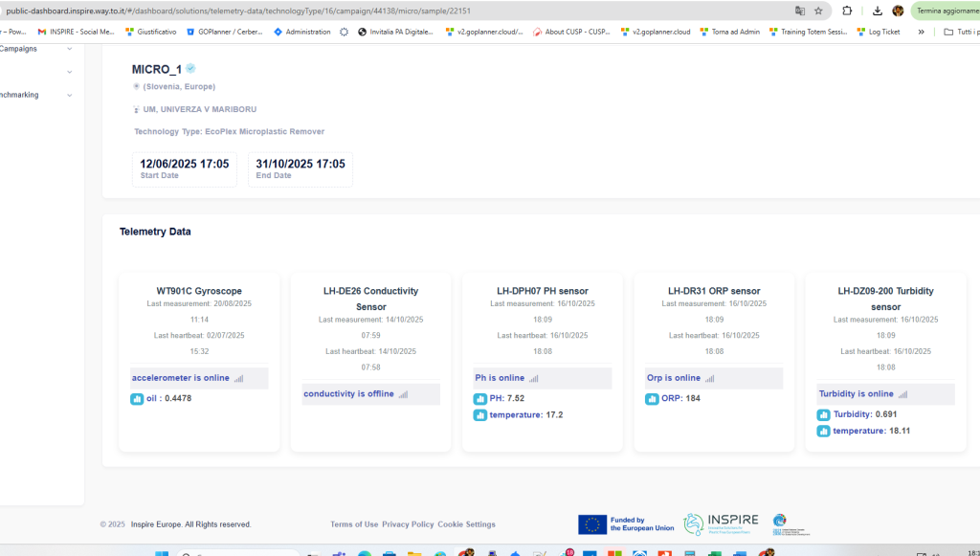Click the translate page icon in address bar

point(799,11)
